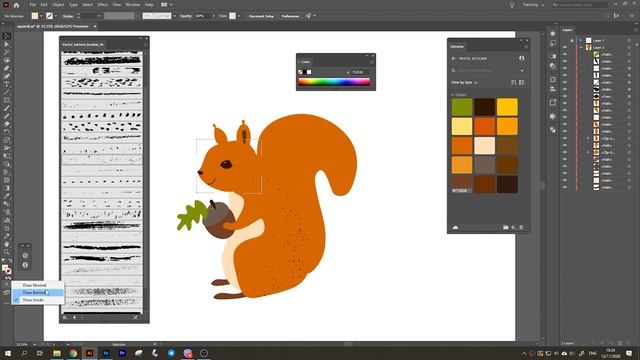Screen dimensions: 640x360
Task: Toggle the lock on Layer 1
Action: pos(571,40)
